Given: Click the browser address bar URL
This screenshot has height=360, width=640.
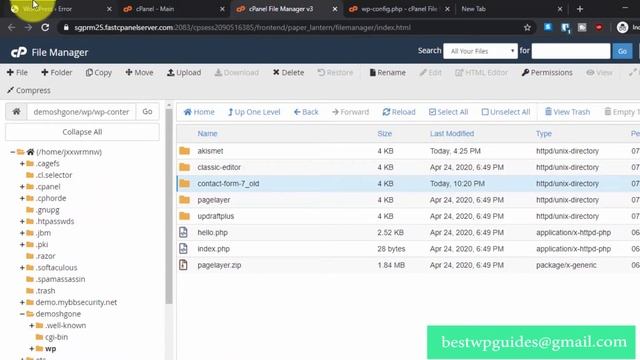Looking at the screenshot, I should click(x=242, y=27).
